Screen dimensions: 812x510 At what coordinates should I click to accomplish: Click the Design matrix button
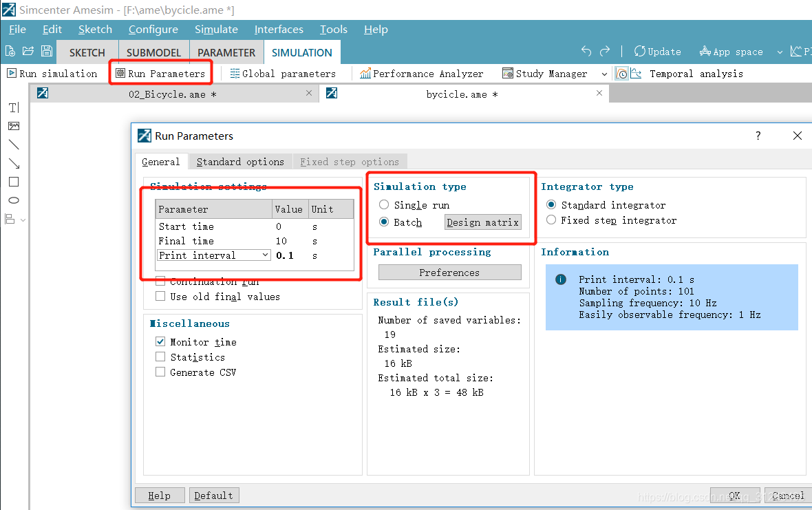point(482,222)
